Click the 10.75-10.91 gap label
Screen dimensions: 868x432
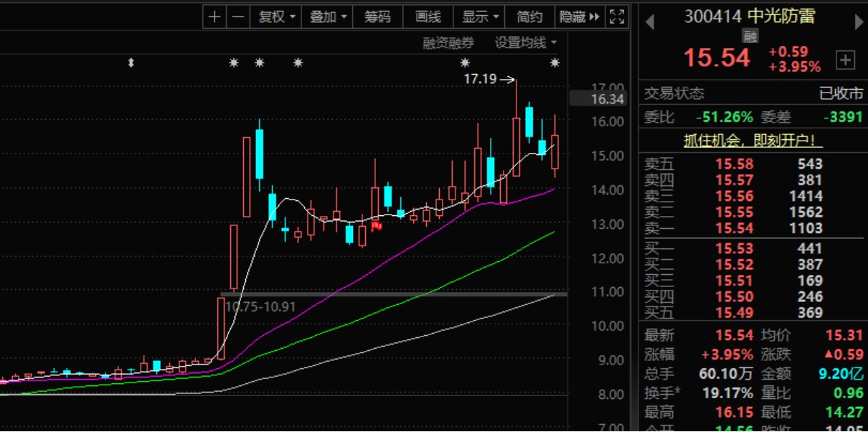coord(260,306)
